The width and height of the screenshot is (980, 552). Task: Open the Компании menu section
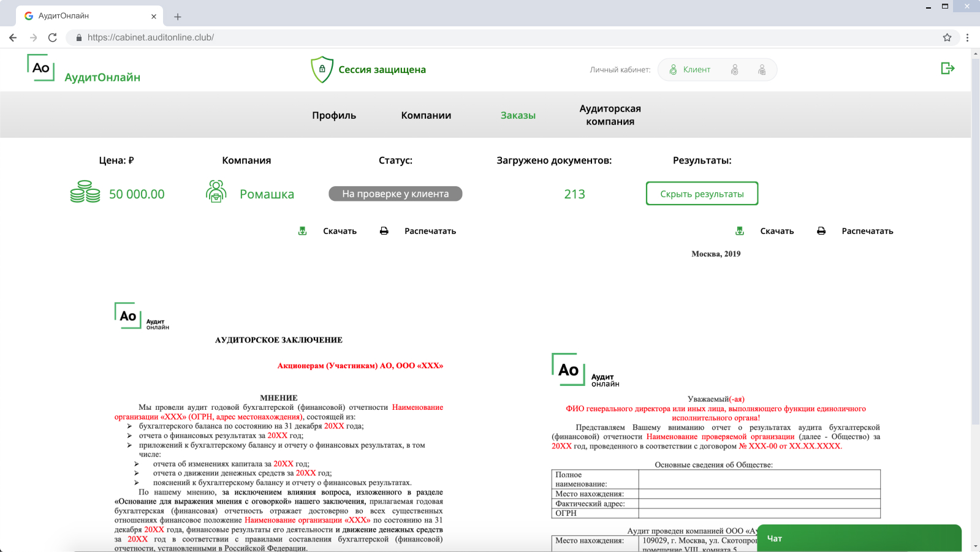pos(426,115)
